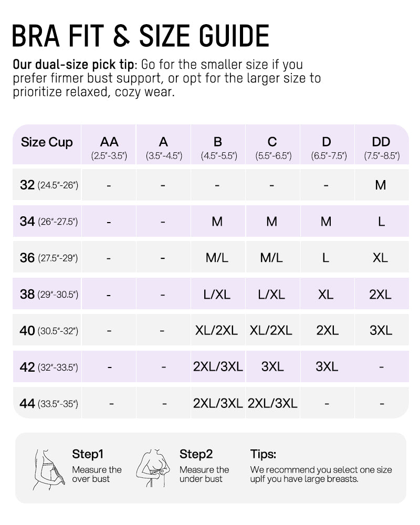Select the 2XL/3XL cell for 42 B
The image size is (420, 525).
point(218,366)
